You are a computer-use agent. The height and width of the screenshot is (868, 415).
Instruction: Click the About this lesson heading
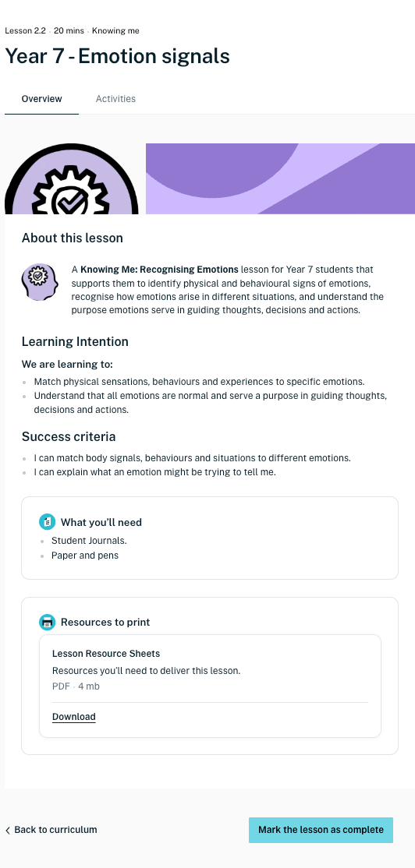click(72, 238)
